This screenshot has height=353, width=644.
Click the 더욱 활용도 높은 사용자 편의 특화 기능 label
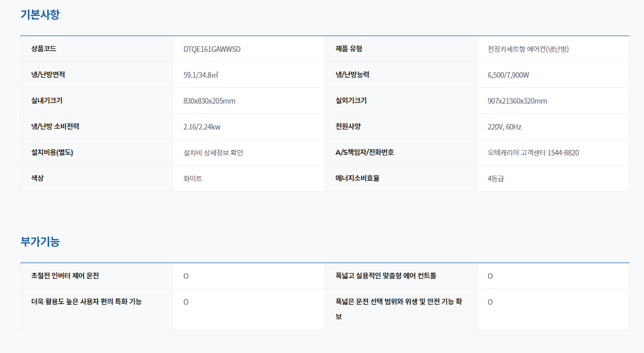[86, 302]
